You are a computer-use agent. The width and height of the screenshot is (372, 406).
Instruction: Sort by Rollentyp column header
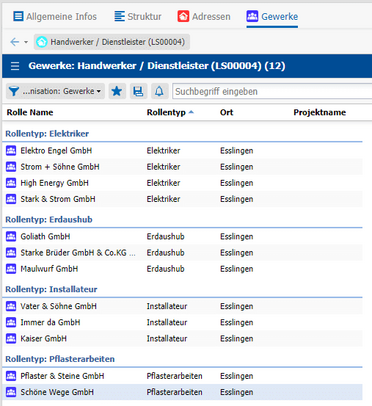(166, 112)
